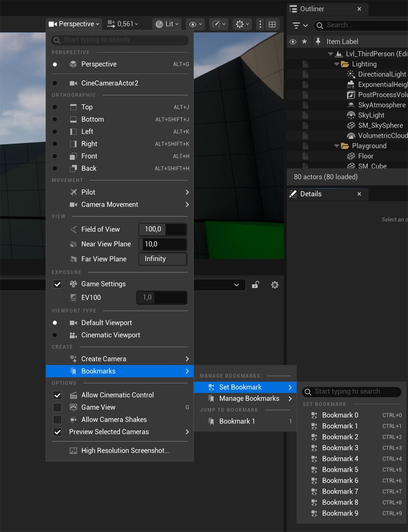Click the Set Bookmark search field
408x532 pixels.
pyautogui.click(x=352, y=392)
